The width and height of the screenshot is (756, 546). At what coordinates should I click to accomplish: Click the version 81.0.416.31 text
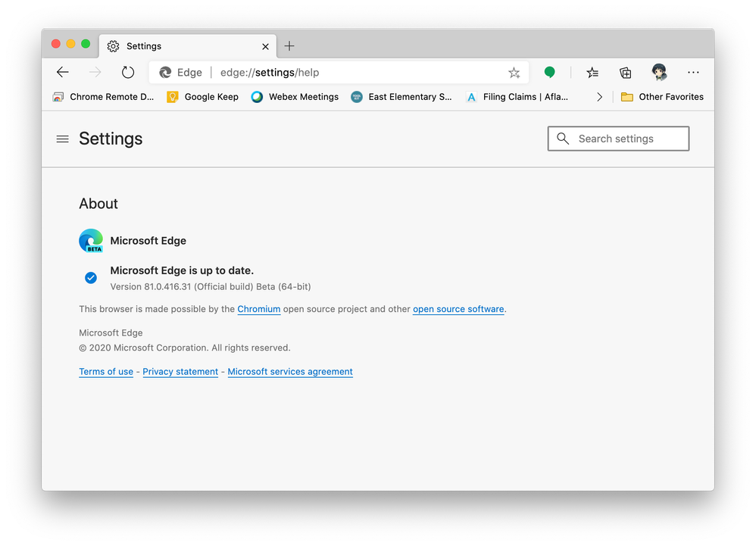click(211, 287)
